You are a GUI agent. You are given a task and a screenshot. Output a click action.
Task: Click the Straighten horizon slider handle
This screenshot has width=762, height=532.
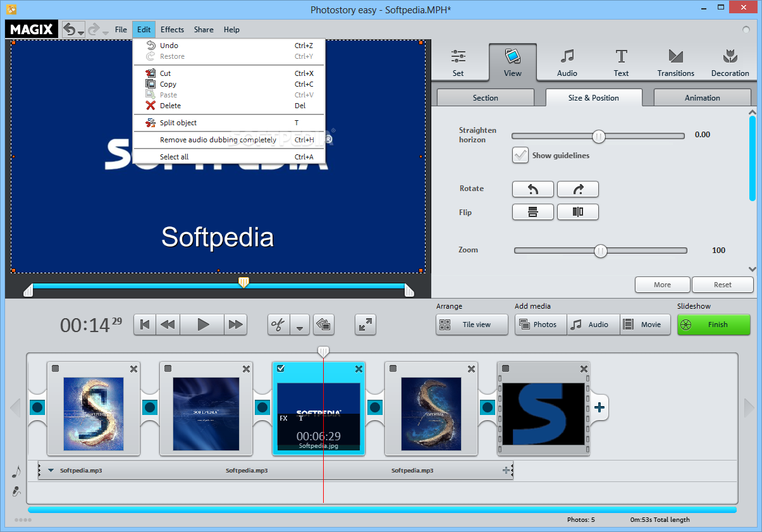[599, 136]
